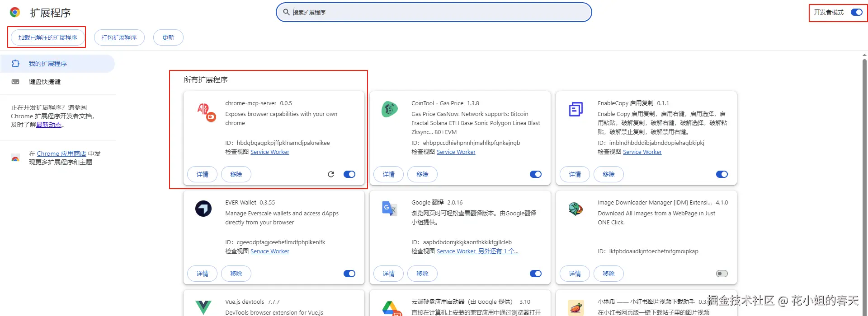Click the chrome-mcp-server extension icon
The height and width of the screenshot is (316, 868).
click(x=206, y=112)
